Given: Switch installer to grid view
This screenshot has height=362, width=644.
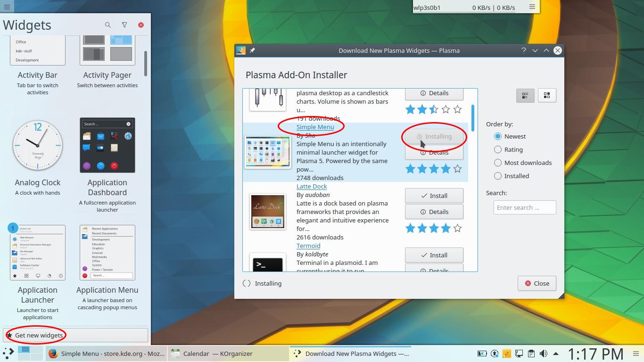Looking at the screenshot, I should pyautogui.click(x=547, y=95).
